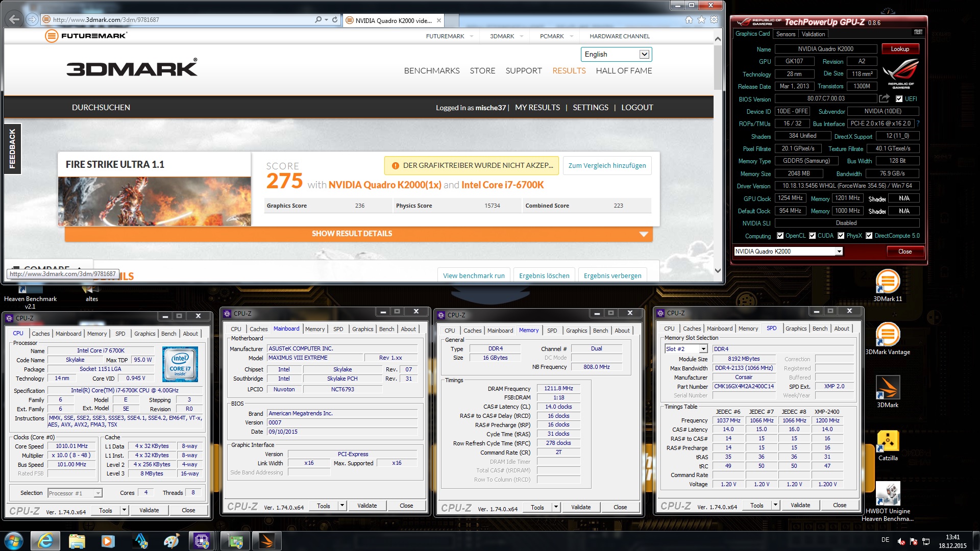The image size is (980, 551).
Task: Toggle the PhysX checkbox
Action: [x=841, y=236]
